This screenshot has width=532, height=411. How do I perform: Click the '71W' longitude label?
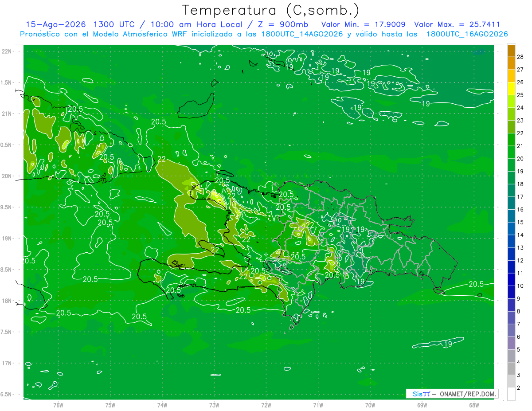click(318, 405)
